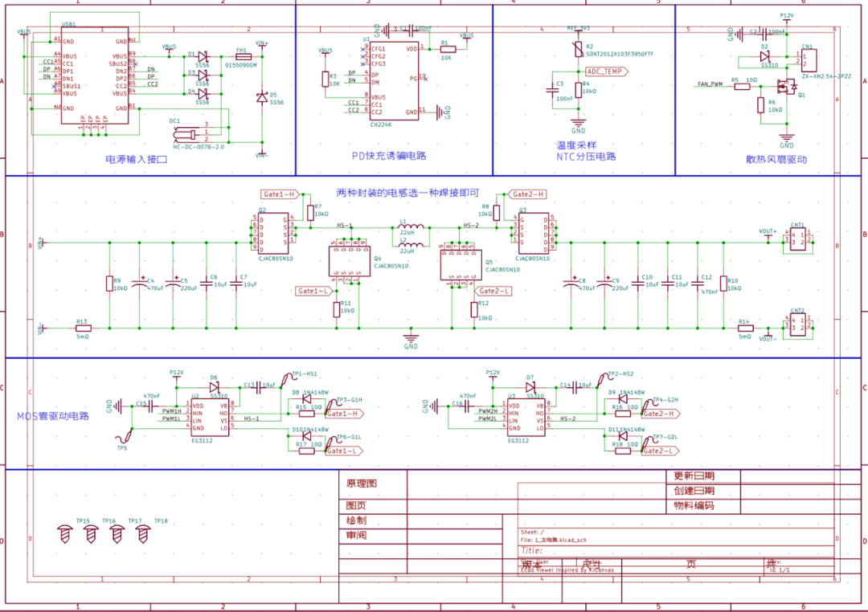
Task: Select shunt resistor R14 5mΩ
Action: click(745, 328)
